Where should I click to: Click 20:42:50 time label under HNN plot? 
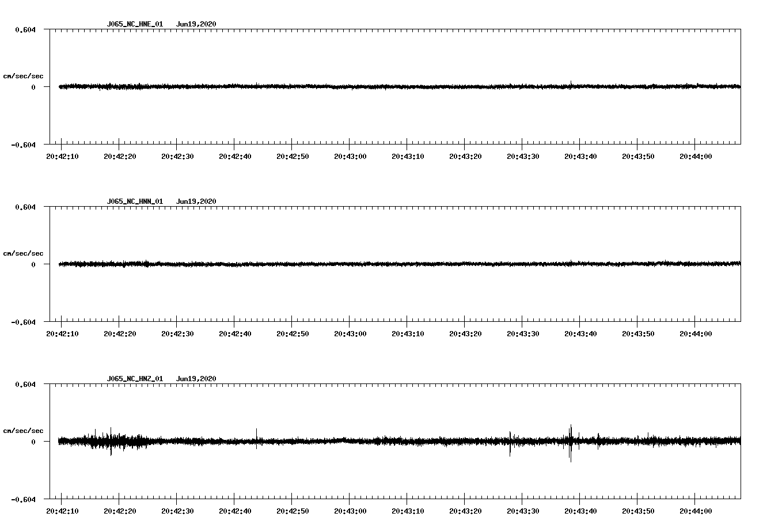pyautogui.click(x=293, y=334)
